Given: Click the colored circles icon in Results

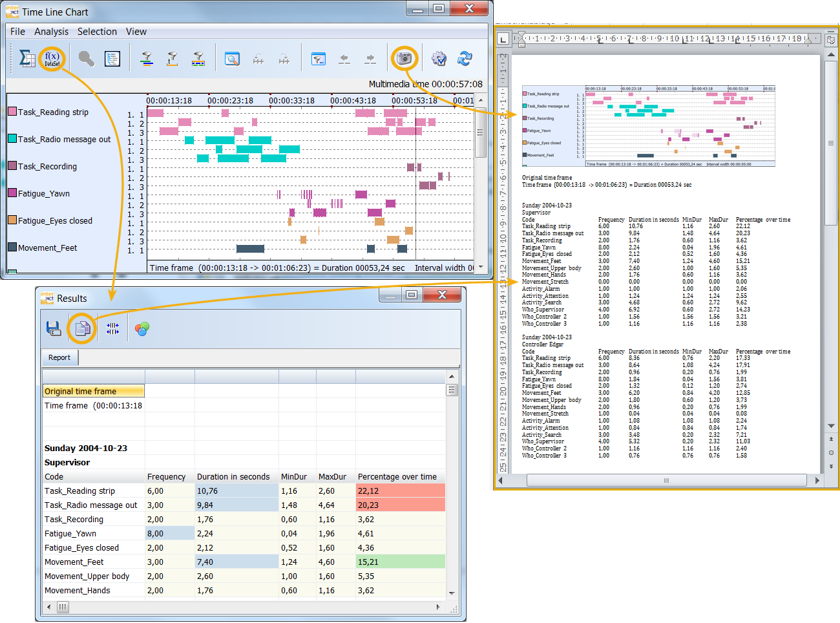Looking at the screenshot, I should point(142,328).
